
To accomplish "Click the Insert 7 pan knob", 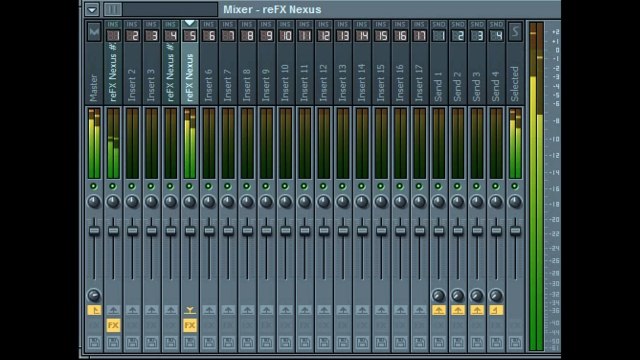I will 228,202.
